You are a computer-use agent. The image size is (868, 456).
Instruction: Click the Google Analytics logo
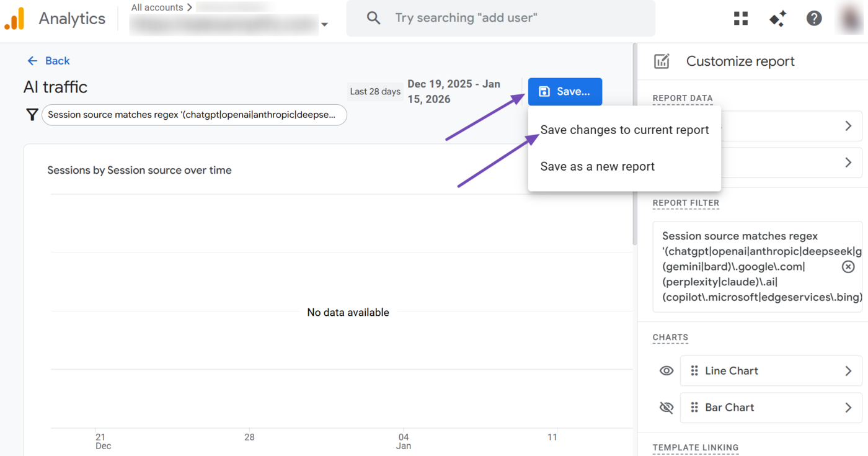pyautogui.click(x=15, y=18)
